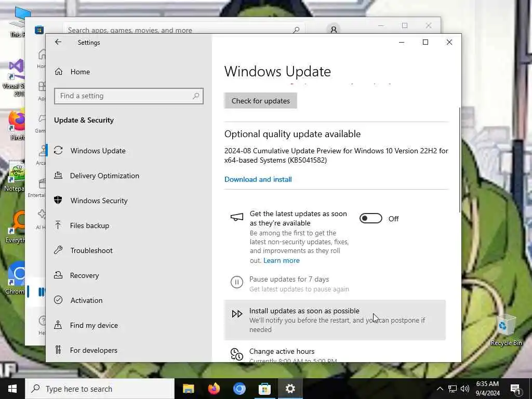Viewport: 532px width, 399px height.
Task: Select the Chrome desktop shortcut
Action: coord(14,278)
